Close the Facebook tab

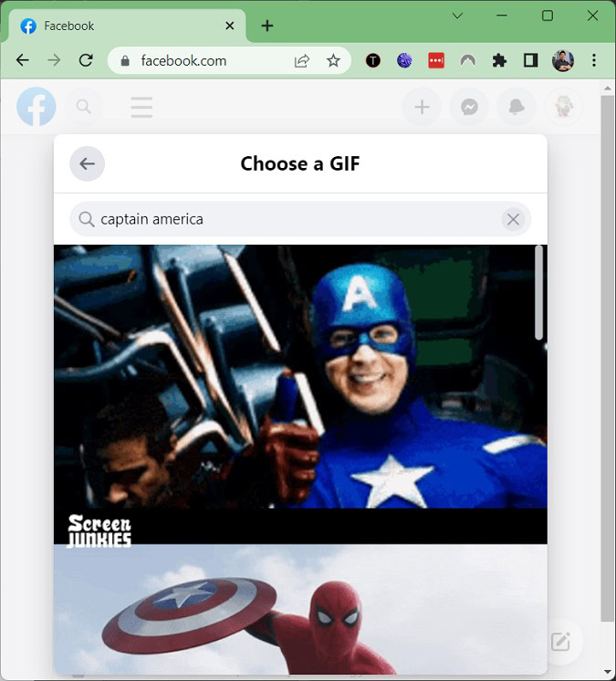(230, 26)
